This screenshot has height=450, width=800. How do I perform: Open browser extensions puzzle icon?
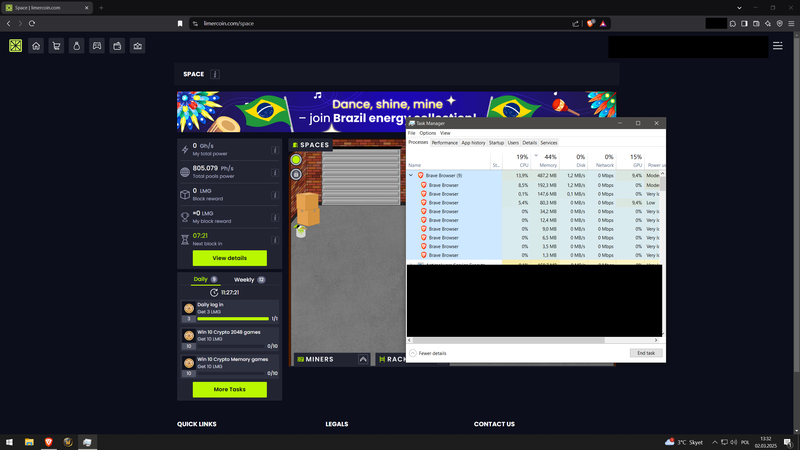[733, 23]
